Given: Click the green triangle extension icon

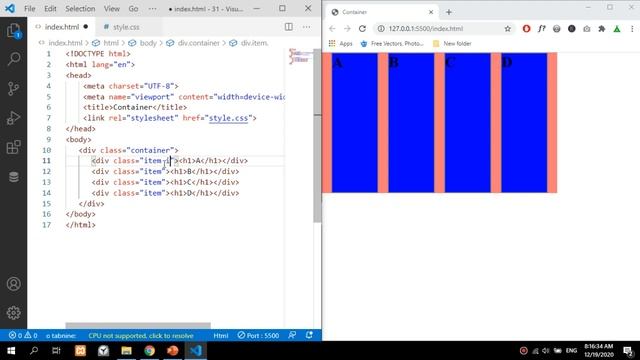Looking at the screenshot, I should [617, 29].
